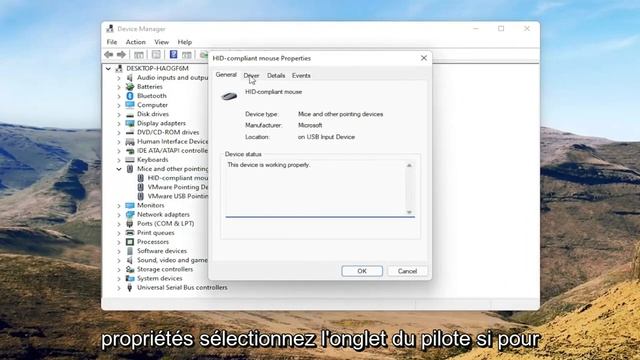Image resolution: width=640 pixels, height=360 pixels.
Task: Click the mouse device icon in Properties dialog
Action: (229, 96)
